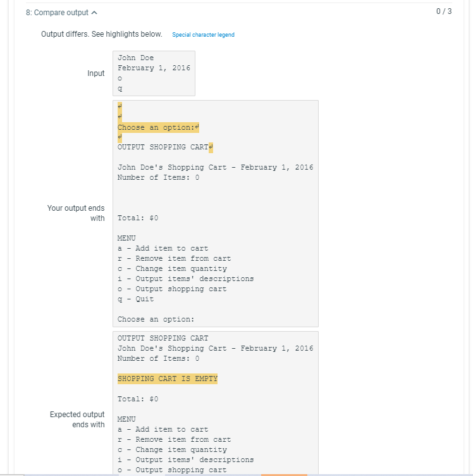Screen dimensions: 473x476
Task: Click the 'Your output ends with' label
Action: pyautogui.click(x=76, y=213)
